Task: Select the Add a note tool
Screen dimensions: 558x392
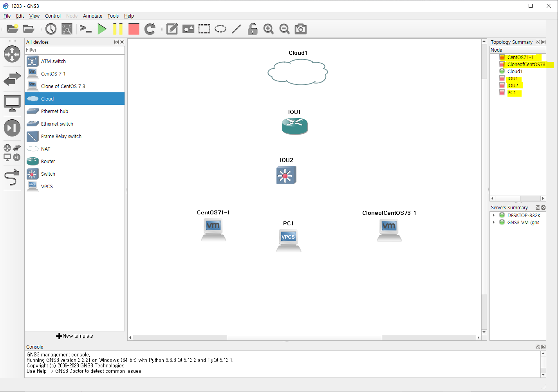Action: point(172,29)
